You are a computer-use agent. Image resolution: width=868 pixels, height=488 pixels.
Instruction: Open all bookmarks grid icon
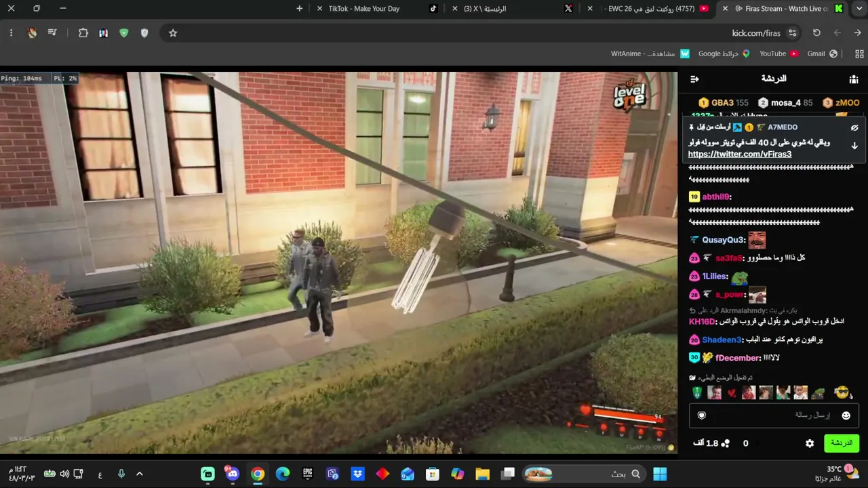(859, 54)
